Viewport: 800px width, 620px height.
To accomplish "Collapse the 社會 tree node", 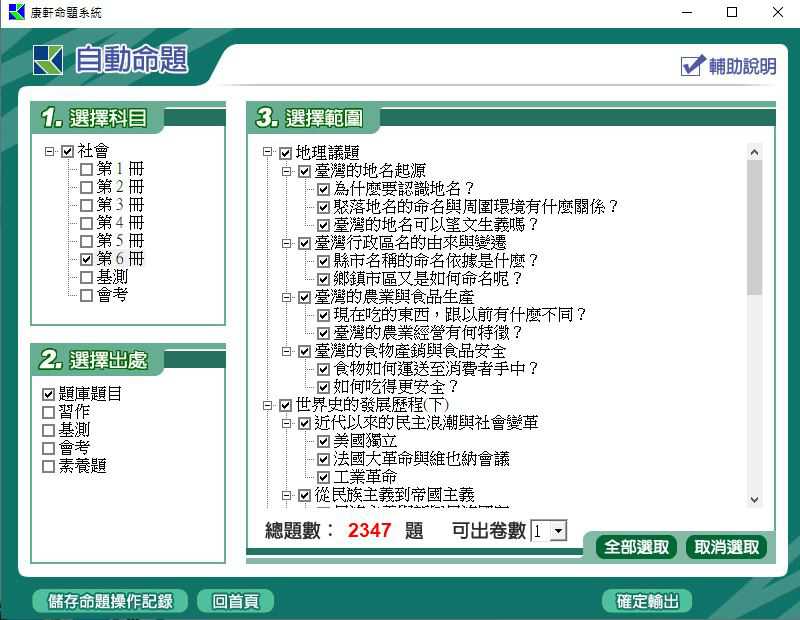I will [49, 152].
